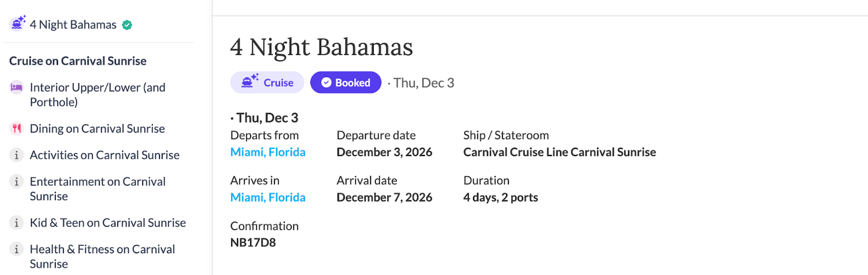Click the info icon beside Kid & Teen
The width and height of the screenshot is (868, 275).
point(17,223)
